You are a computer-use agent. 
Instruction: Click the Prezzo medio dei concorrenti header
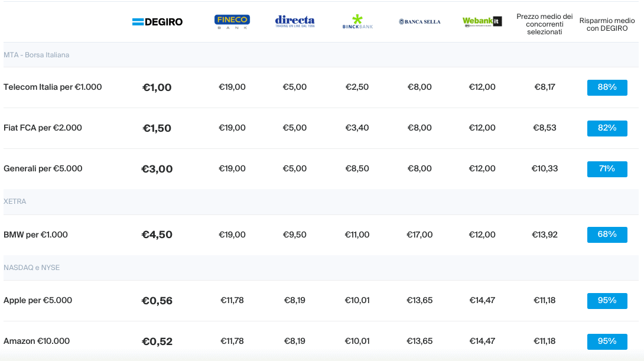(545, 24)
